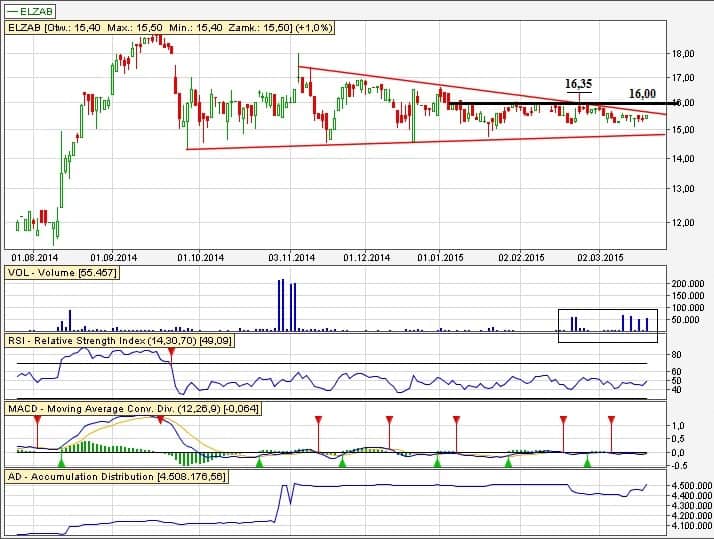Click the AD - Accumulation Distribution header

coord(116,476)
